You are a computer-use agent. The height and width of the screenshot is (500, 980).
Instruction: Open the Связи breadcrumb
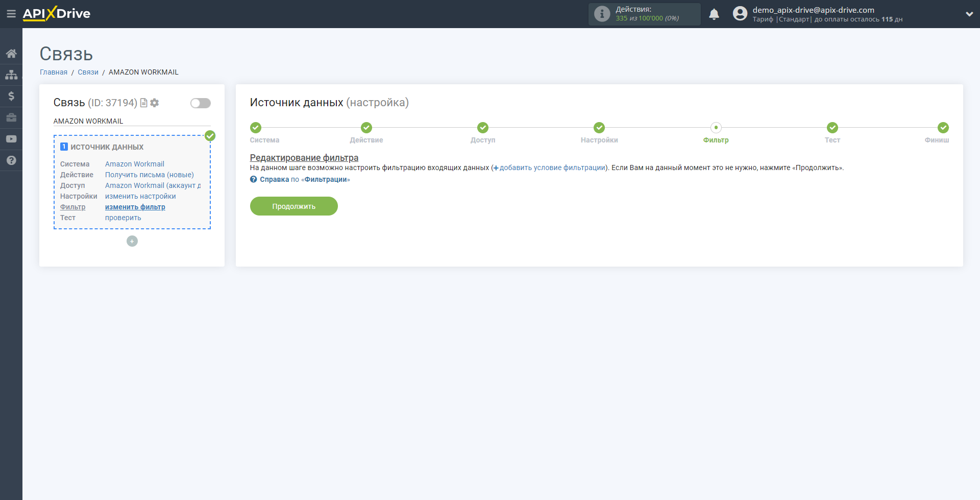point(88,72)
